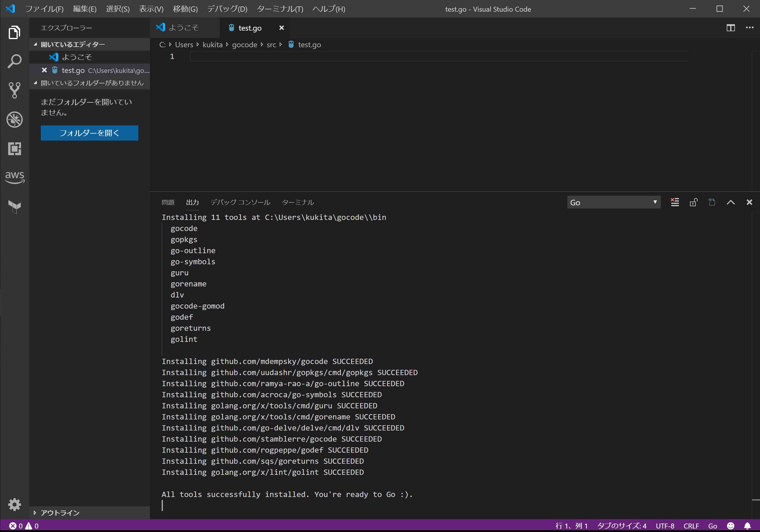Select Go output channel dropdown
Screen dimensions: 760x532
click(613, 202)
